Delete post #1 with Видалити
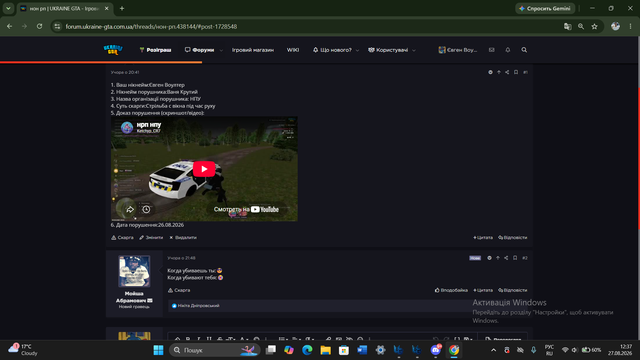 pos(183,238)
